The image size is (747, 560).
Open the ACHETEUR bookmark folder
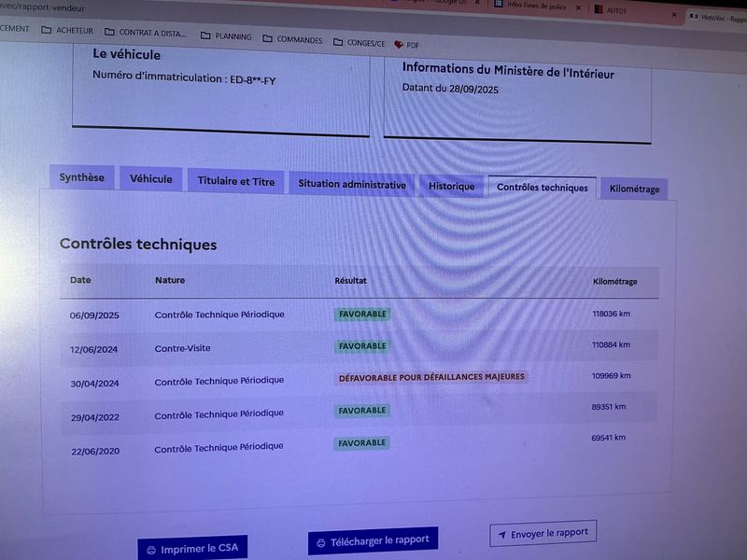click(66, 31)
